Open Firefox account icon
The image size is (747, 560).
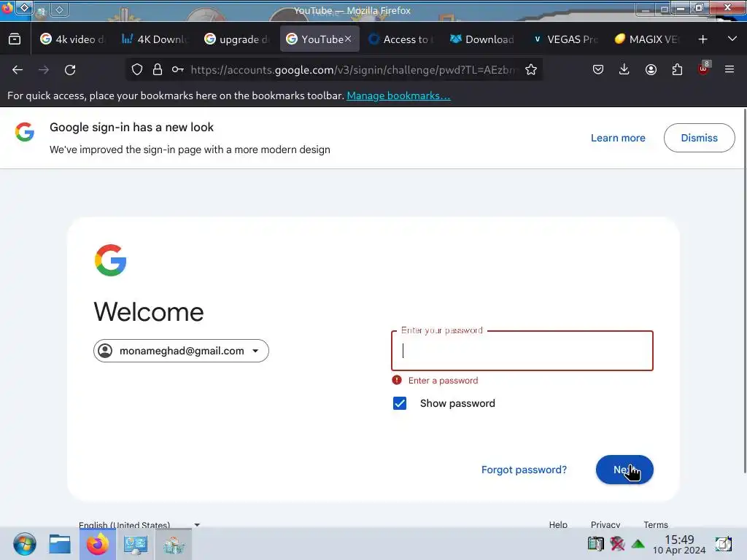click(651, 69)
